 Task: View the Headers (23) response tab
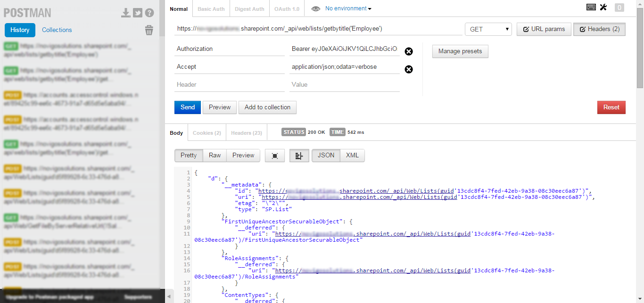[x=246, y=132]
